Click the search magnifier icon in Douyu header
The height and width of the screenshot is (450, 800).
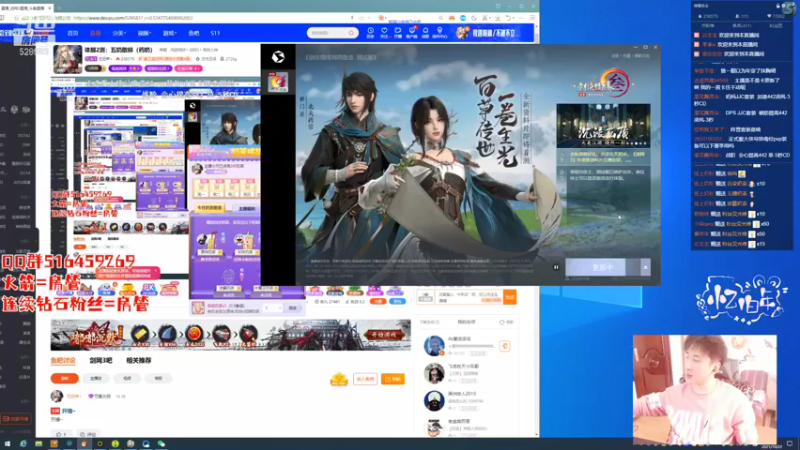352,33
